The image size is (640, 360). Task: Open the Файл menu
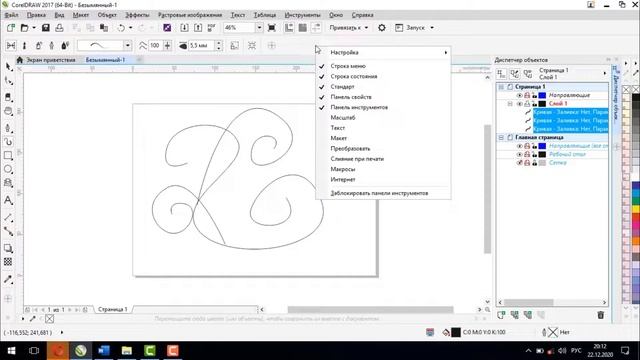click(11, 15)
